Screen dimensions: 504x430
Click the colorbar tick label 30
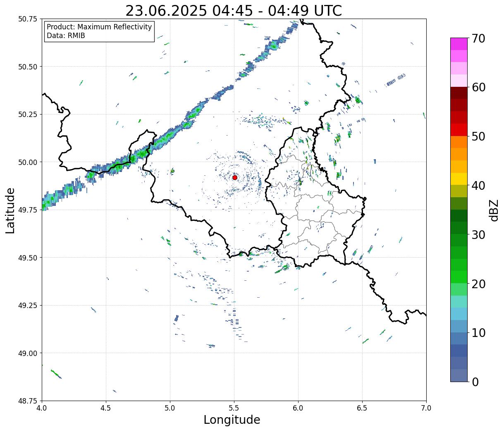point(478,234)
